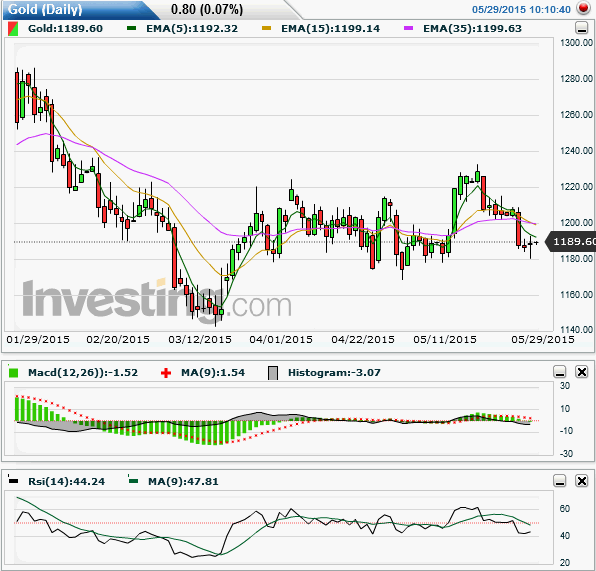Minimize the RSI indicator panel
The height and width of the screenshot is (571, 596).
(560, 481)
